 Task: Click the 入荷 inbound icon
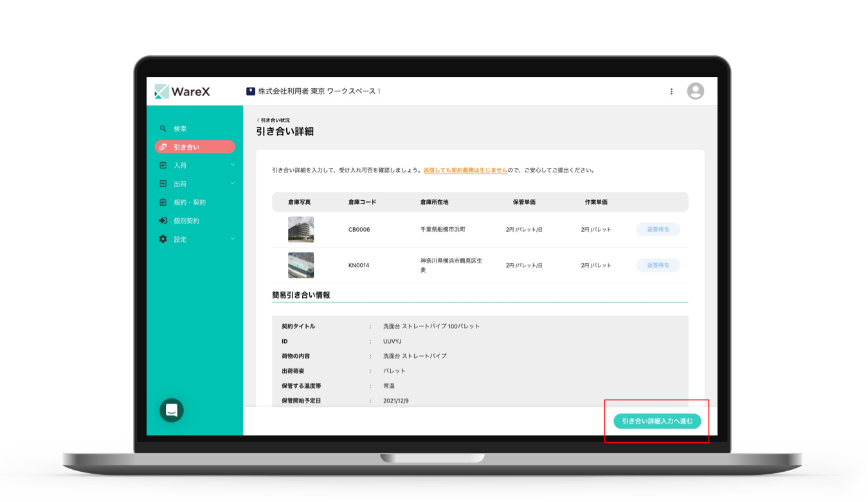click(x=163, y=165)
